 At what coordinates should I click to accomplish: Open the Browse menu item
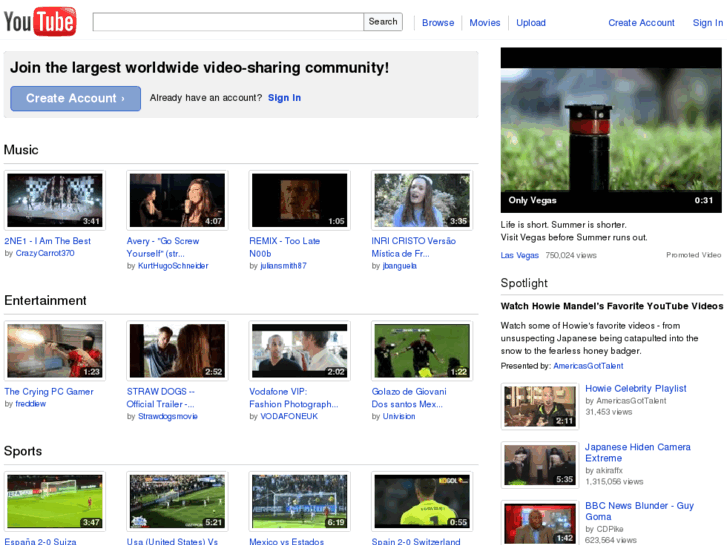[x=437, y=23]
